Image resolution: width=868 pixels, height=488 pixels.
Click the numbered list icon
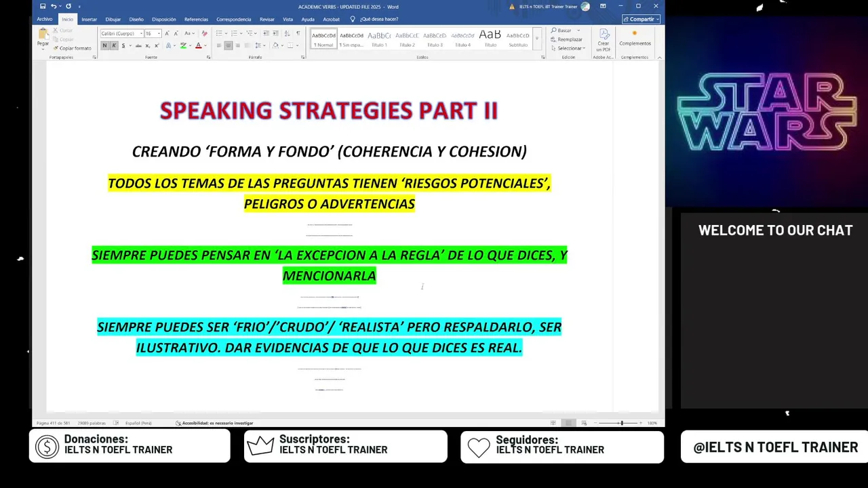[235, 33]
